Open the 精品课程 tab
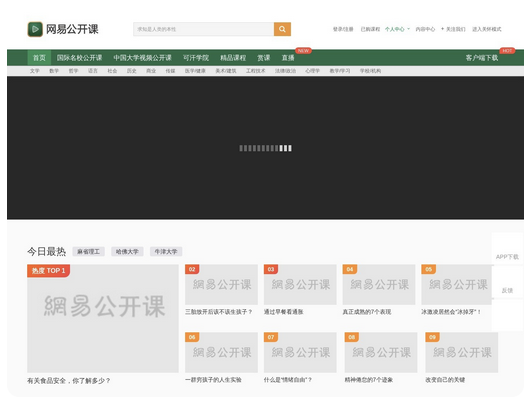 pos(233,58)
